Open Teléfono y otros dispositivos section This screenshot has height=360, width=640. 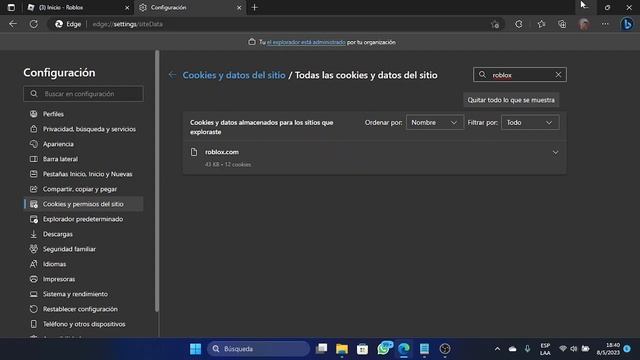tap(83, 324)
